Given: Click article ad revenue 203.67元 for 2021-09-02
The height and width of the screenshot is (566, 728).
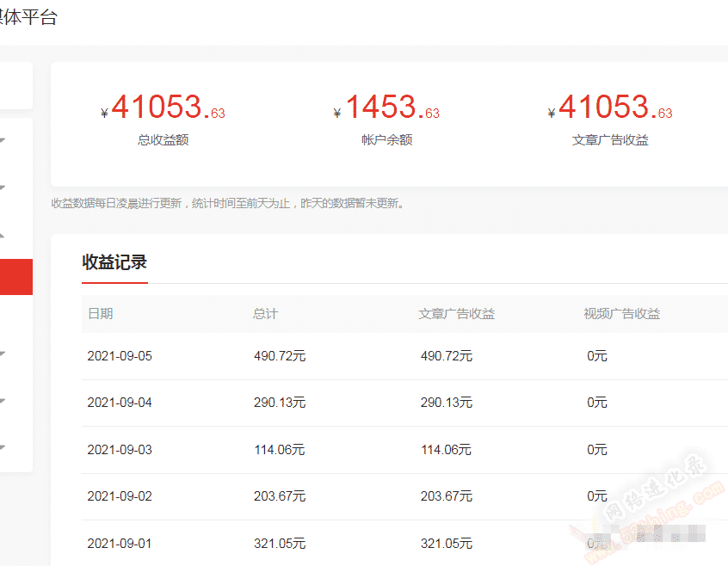Looking at the screenshot, I should 446,496.
